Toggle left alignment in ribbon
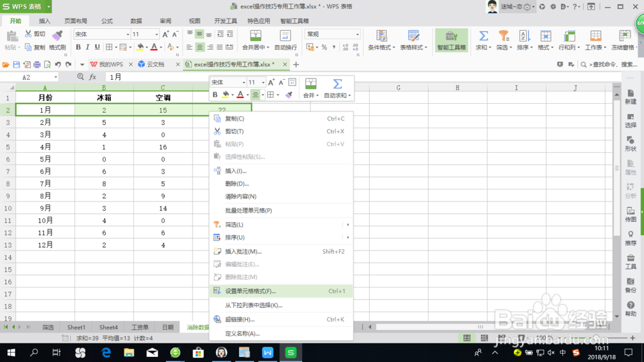This screenshot has height=362, width=644. [x=189, y=47]
